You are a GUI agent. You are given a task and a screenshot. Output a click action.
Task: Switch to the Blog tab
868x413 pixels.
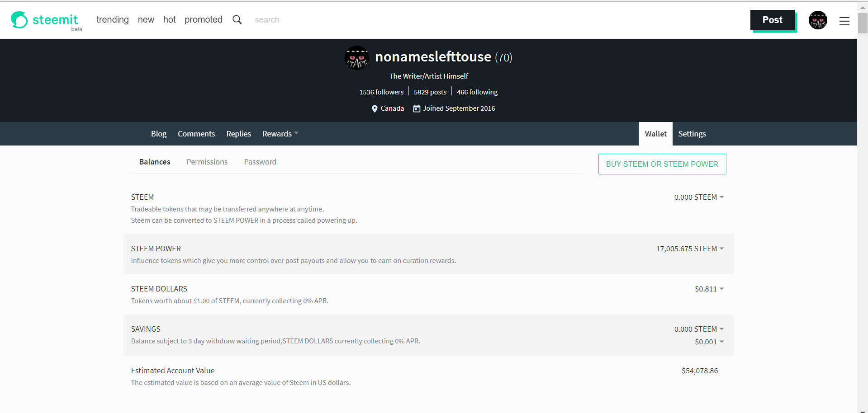point(159,134)
